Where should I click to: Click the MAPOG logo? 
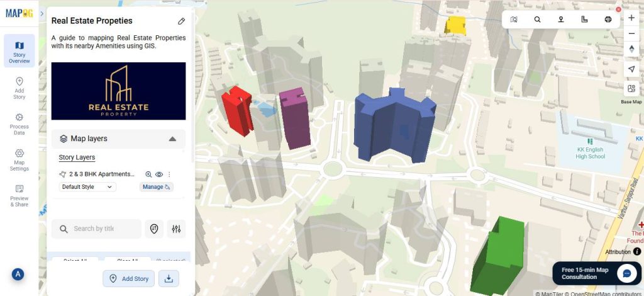point(19,13)
